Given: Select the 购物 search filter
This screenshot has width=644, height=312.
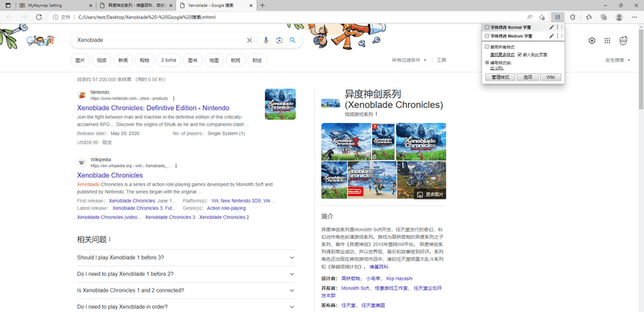Looking at the screenshot, I should coord(144,60).
